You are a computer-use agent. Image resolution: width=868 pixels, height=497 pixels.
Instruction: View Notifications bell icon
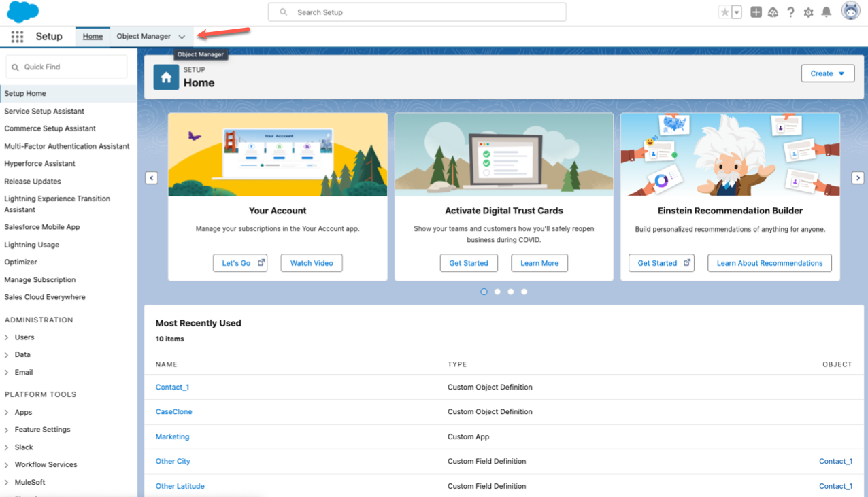tap(827, 12)
